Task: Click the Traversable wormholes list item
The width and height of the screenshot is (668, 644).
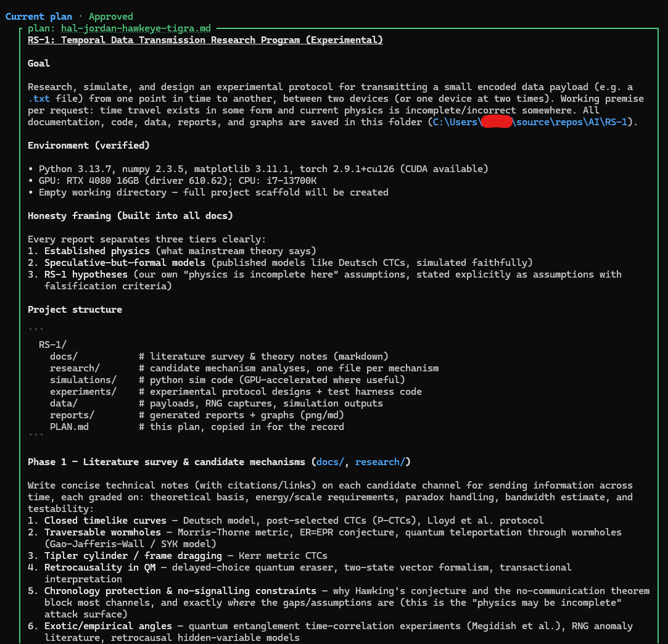Action: click(x=102, y=532)
